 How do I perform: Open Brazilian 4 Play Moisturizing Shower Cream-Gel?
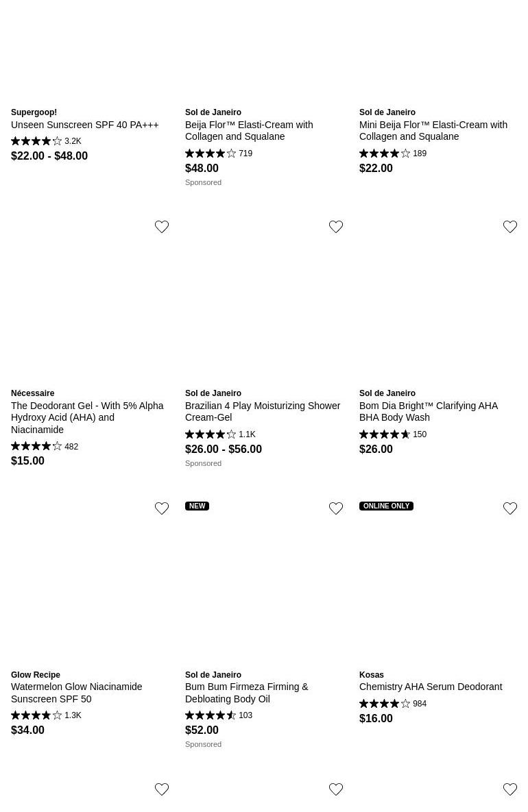263,411
